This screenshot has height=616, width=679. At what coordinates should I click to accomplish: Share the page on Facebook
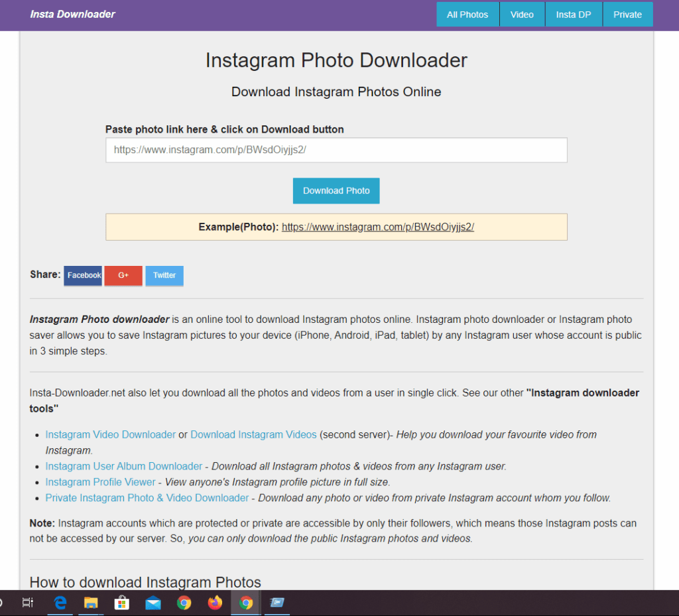83,276
